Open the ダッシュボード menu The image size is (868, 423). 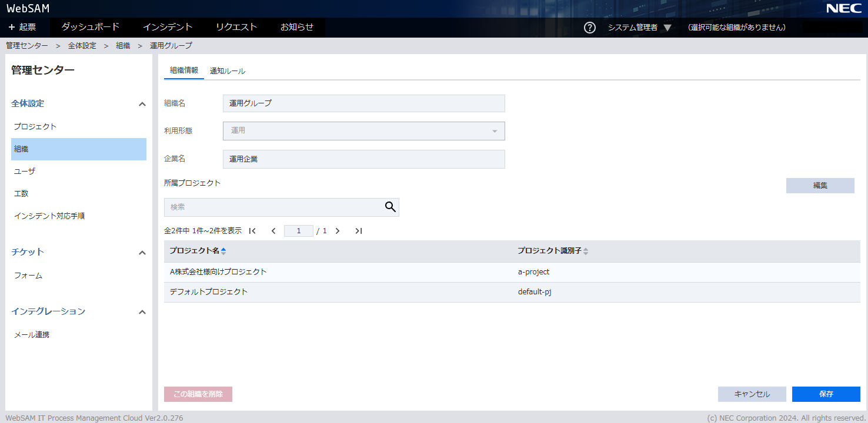click(x=91, y=27)
